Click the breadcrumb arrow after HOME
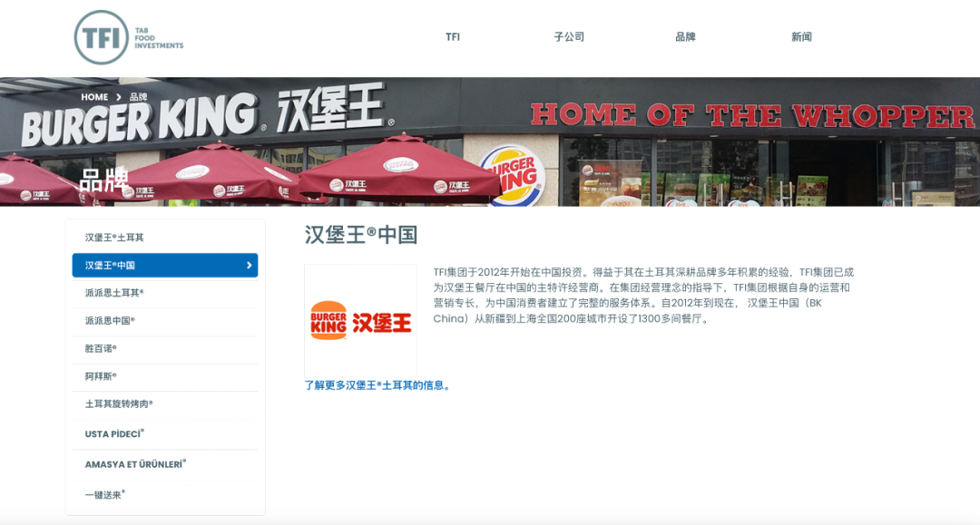The height and width of the screenshot is (525, 980). point(118,97)
